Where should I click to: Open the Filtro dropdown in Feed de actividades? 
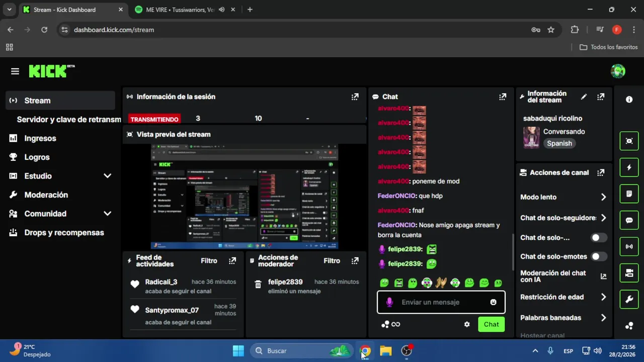pos(209,260)
